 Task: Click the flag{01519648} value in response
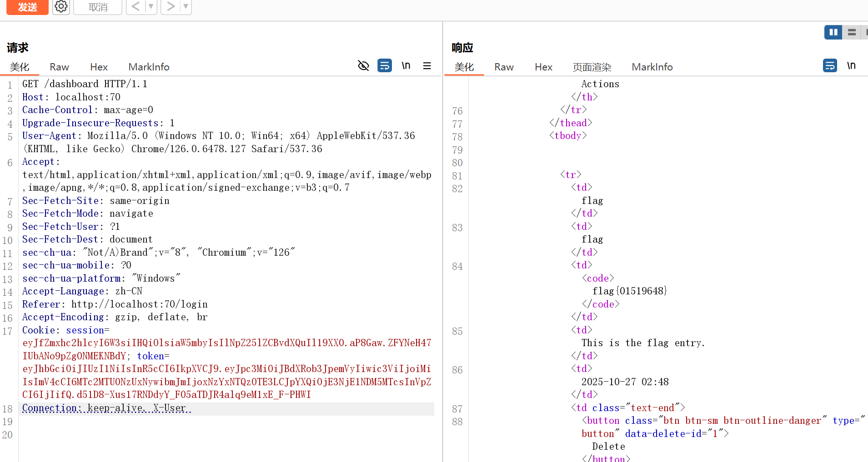630,291
